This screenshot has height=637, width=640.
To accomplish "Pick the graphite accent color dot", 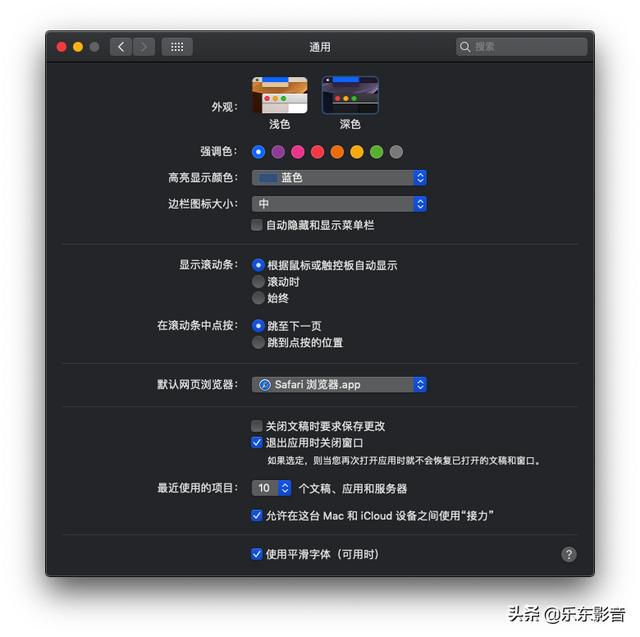I will click(x=396, y=152).
